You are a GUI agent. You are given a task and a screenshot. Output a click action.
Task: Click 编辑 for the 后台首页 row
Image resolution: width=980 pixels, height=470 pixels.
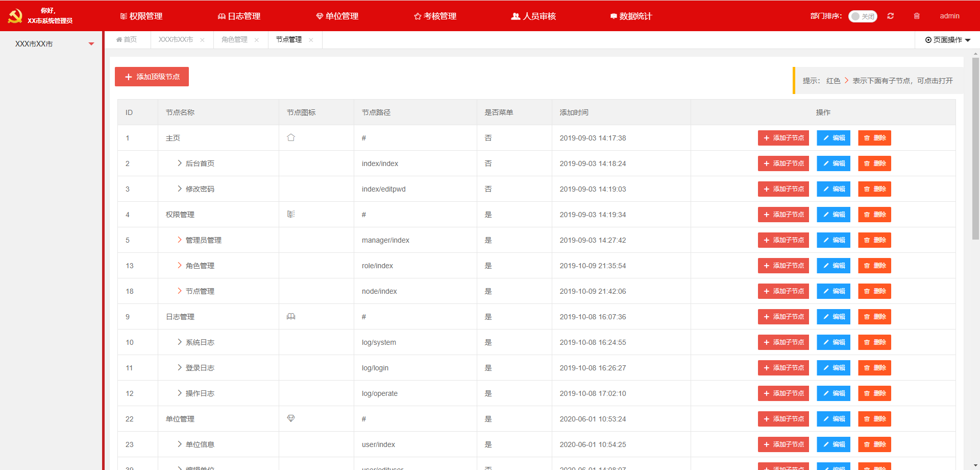[833, 163]
